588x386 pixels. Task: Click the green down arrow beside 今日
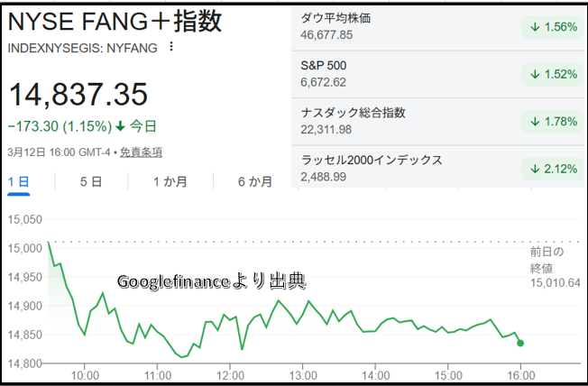click(x=121, y=126)
